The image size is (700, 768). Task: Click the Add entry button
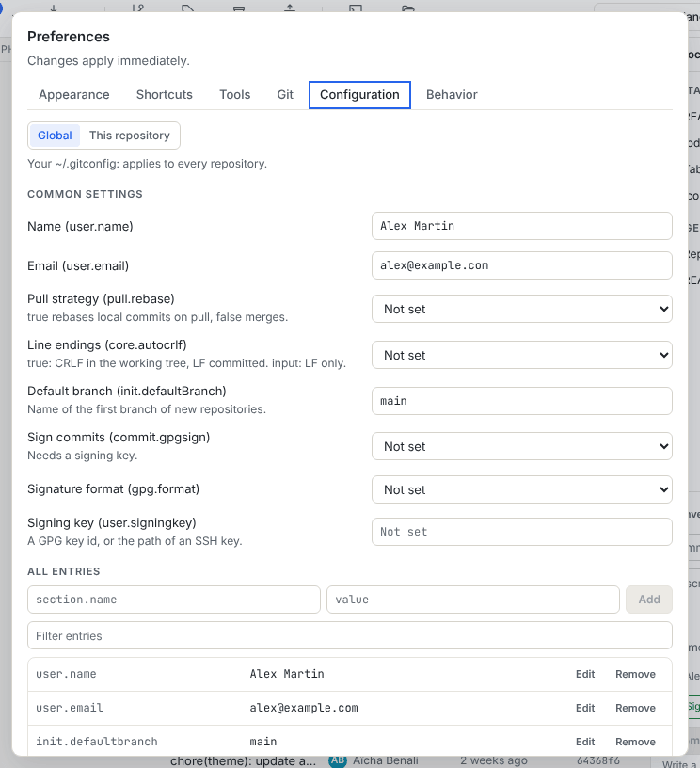coord(649,600)
